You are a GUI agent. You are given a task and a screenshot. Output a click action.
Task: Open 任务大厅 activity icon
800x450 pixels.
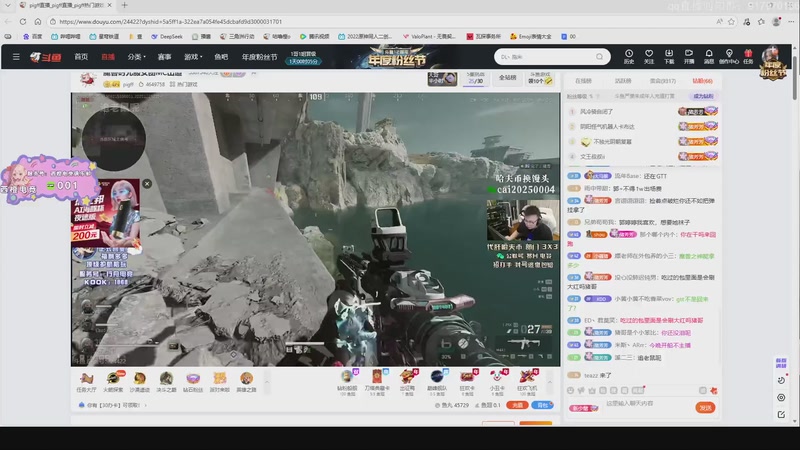tap(86, 382)
